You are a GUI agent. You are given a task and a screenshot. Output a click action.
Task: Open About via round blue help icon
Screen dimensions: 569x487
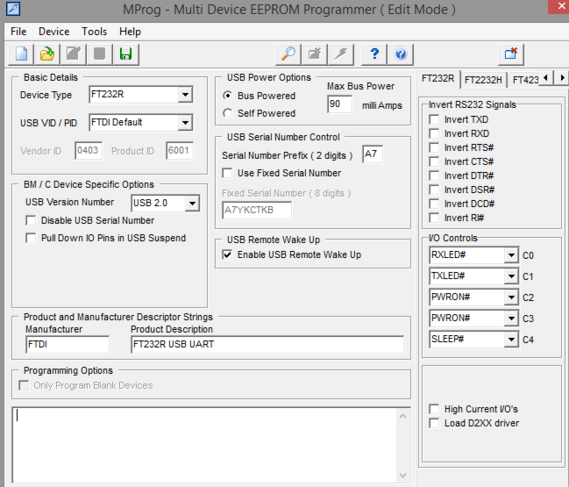click(x=400, y=54)
